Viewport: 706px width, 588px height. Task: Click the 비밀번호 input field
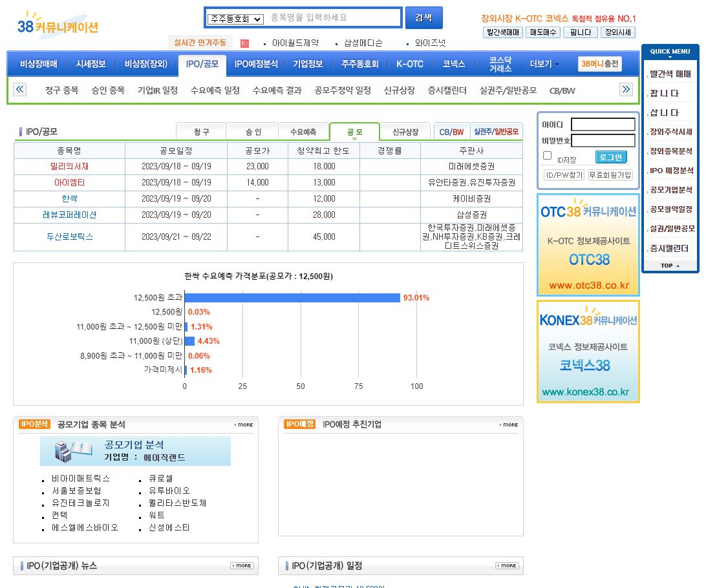[x=603, y=140]
